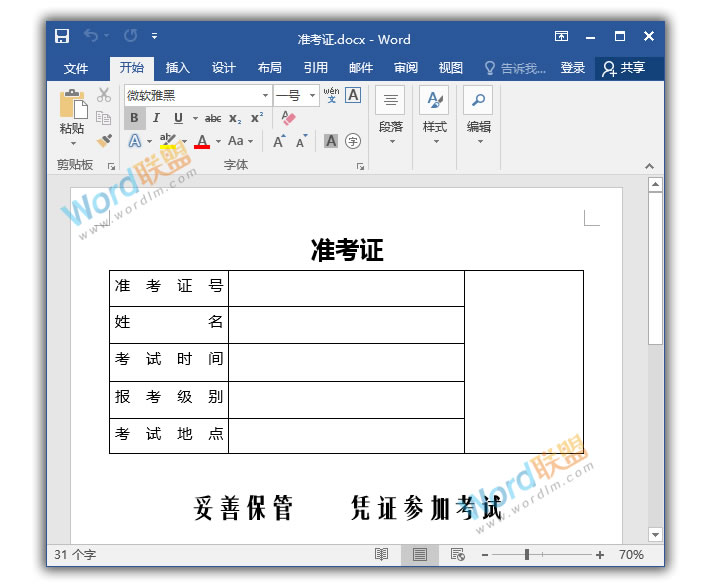Image resolution: width=710 pixels, height=586 pixels.
Task: Click the Web Layout view icon
Action: pos(457,554)
